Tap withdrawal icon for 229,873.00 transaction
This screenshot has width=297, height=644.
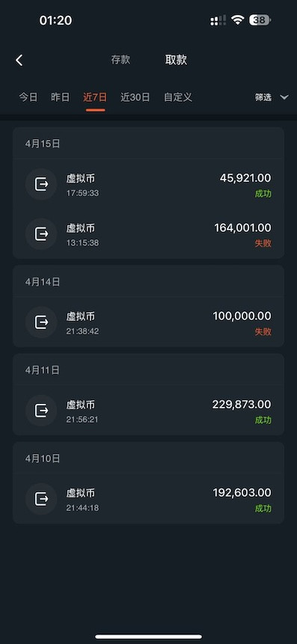tap(41, 411)
